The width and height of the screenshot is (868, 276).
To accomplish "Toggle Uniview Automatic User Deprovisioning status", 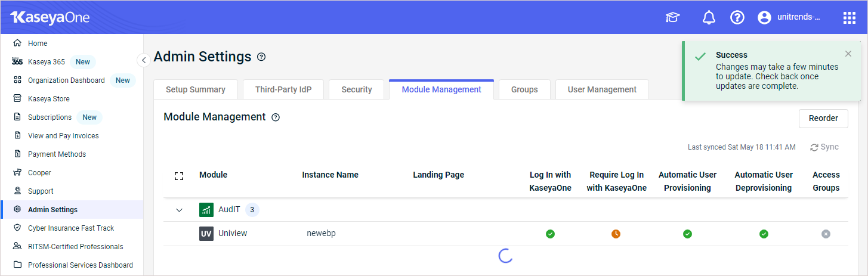I will point(764,234).
